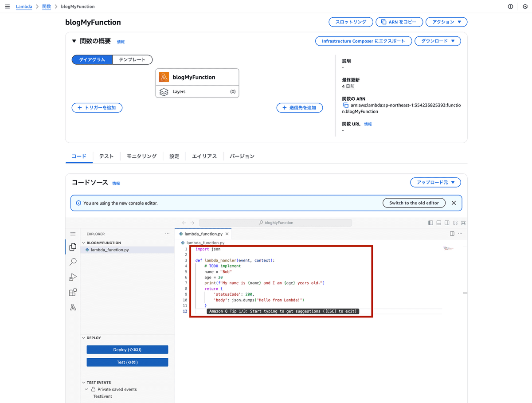Viewport: 532px width, 403px height.
Task: Click the info circle icon in top bar
Action: point(510,7)
